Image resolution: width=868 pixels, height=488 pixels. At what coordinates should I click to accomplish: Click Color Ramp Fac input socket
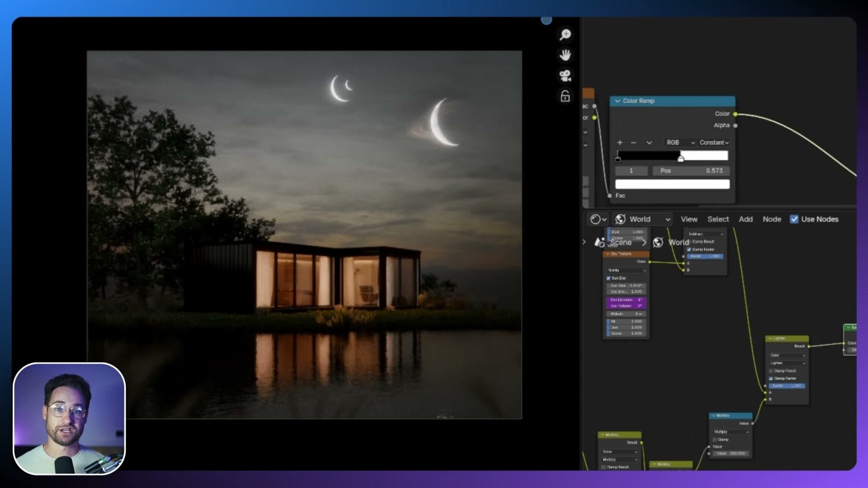click(x=610, y=196)
